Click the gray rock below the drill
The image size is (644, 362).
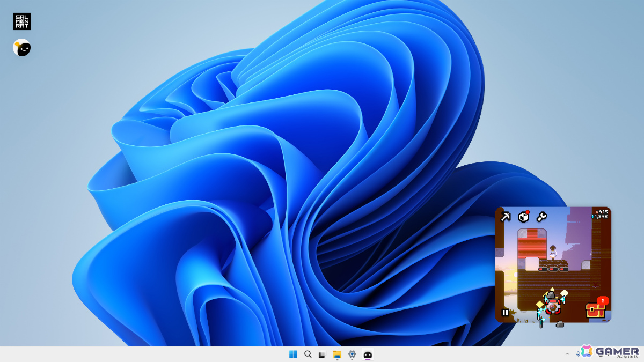(x=560, y=324)
